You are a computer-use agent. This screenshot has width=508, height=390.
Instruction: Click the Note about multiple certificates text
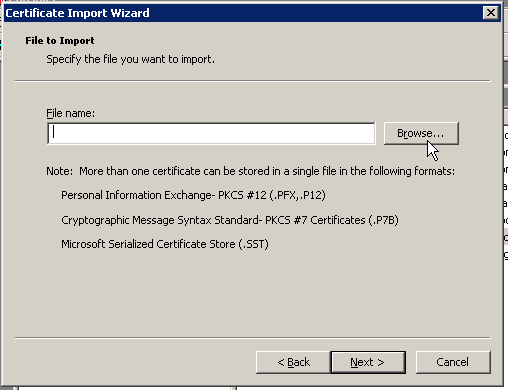pos(250,171)
